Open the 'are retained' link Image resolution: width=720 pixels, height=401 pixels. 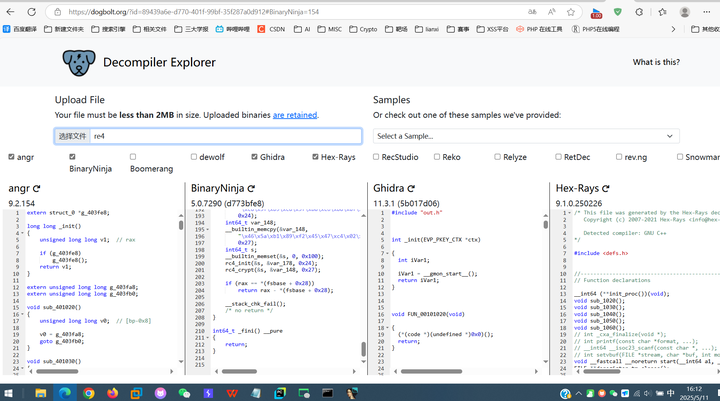(295, 115)
